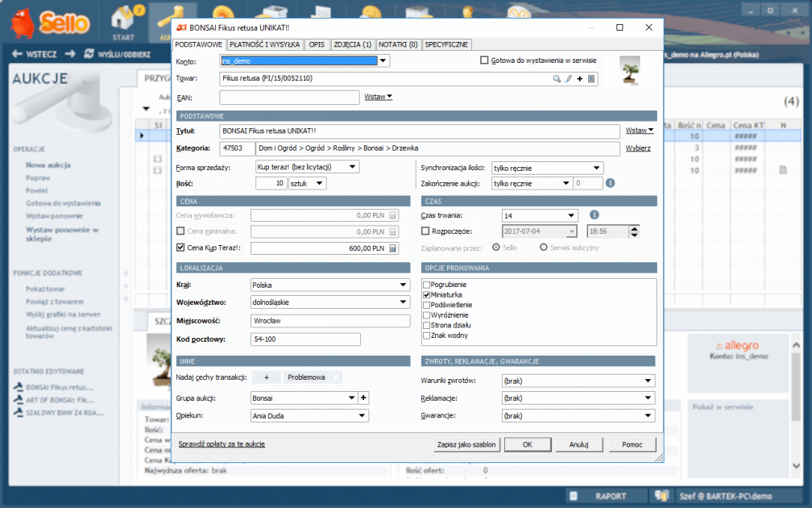Viewport: 812px width, 508px height.
Task: Uncheck the Miniaturka promotion option
Action: (427, 295)
